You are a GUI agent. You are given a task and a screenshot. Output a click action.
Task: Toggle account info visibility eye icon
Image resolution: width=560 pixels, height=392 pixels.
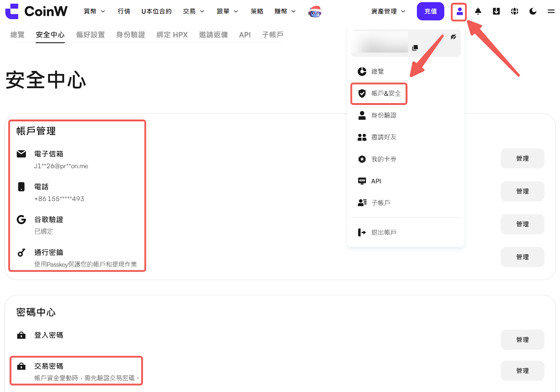pyautogui.click(x=453, y=37)
